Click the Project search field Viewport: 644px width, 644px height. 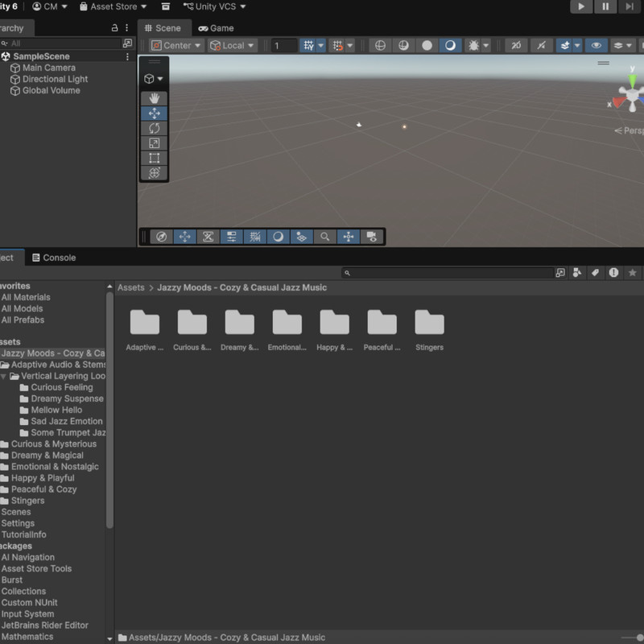[x=448, y=273]
